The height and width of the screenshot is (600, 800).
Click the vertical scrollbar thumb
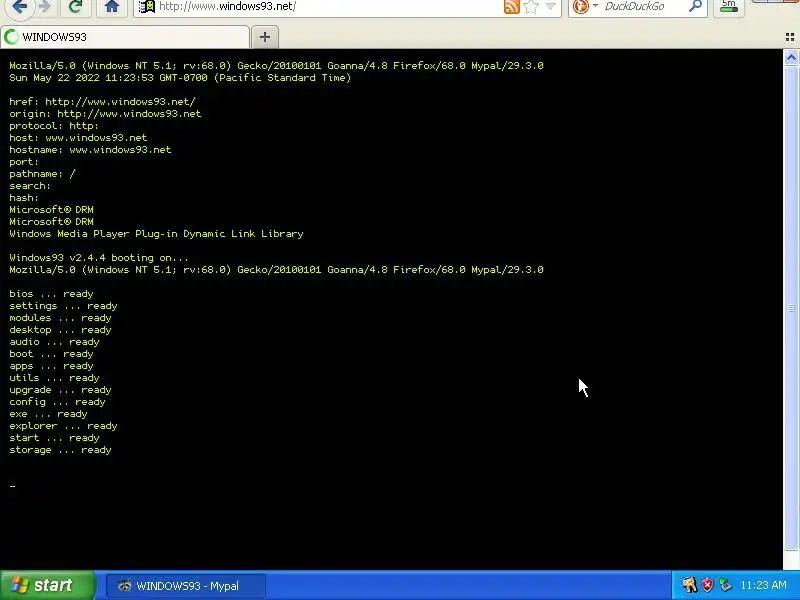pos(791,308)
